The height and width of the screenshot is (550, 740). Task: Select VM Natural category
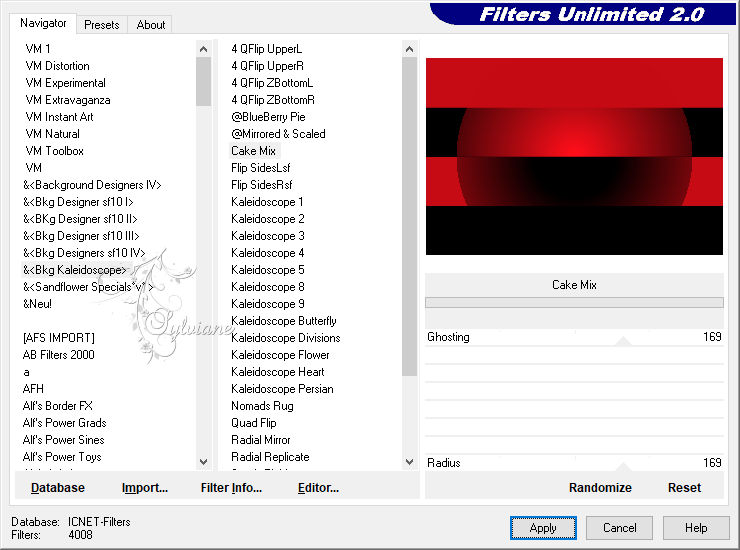(x=52, y=134)
